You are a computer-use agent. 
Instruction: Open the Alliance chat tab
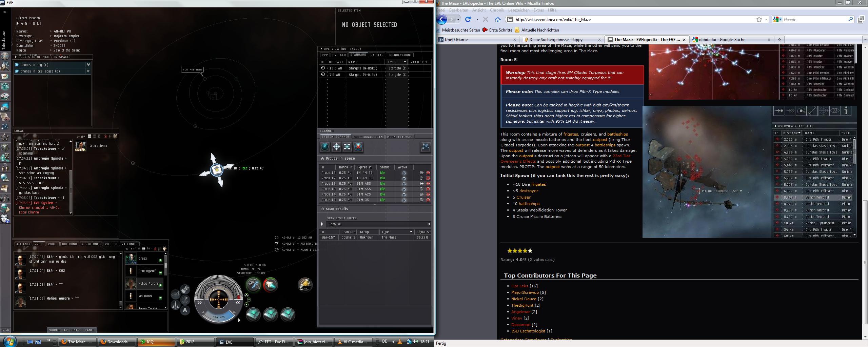pos(23,244)
